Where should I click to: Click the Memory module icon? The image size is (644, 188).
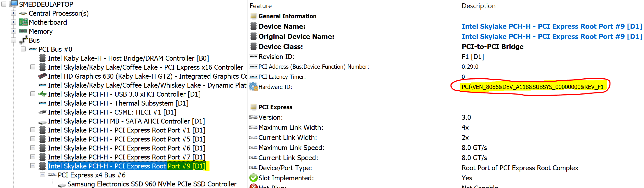click(x=23, y=31)
